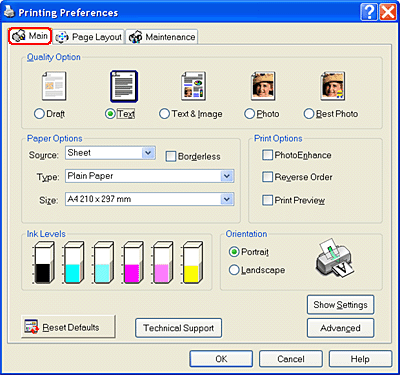Switch to the Main tab
The height and width of the screenshot is (375, 400).
tap(30, 36)
